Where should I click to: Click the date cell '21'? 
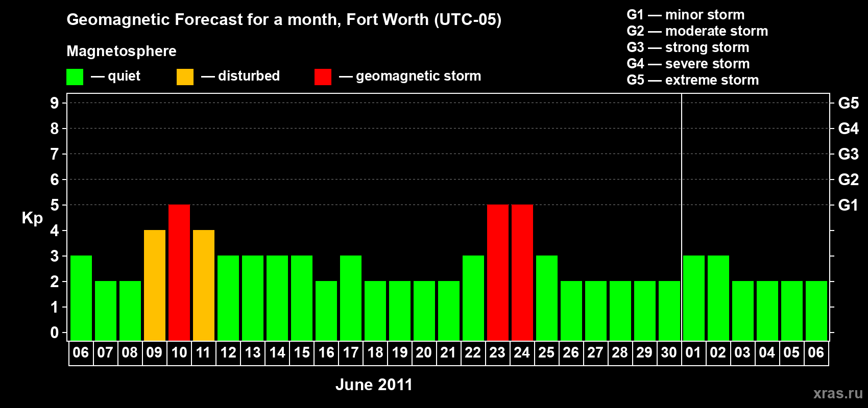coord(448,353)
